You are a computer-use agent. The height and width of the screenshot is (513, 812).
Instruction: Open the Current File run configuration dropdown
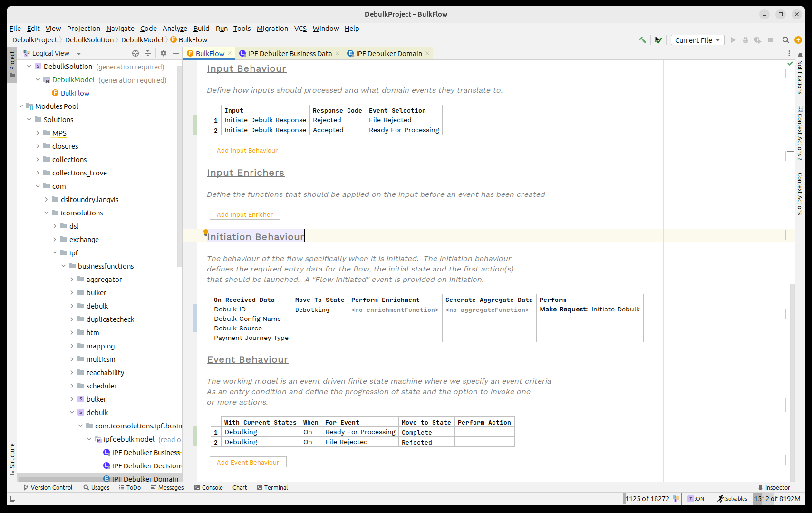coord(697,40)
